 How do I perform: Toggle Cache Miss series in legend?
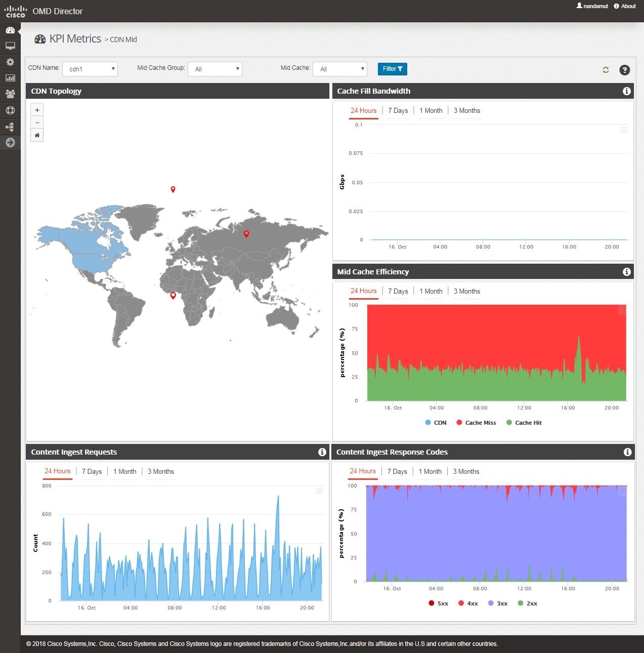coord(476,423)
